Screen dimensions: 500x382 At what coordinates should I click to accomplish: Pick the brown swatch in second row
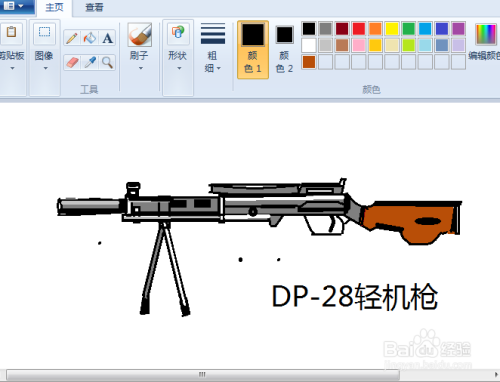[x=342, y=45]
